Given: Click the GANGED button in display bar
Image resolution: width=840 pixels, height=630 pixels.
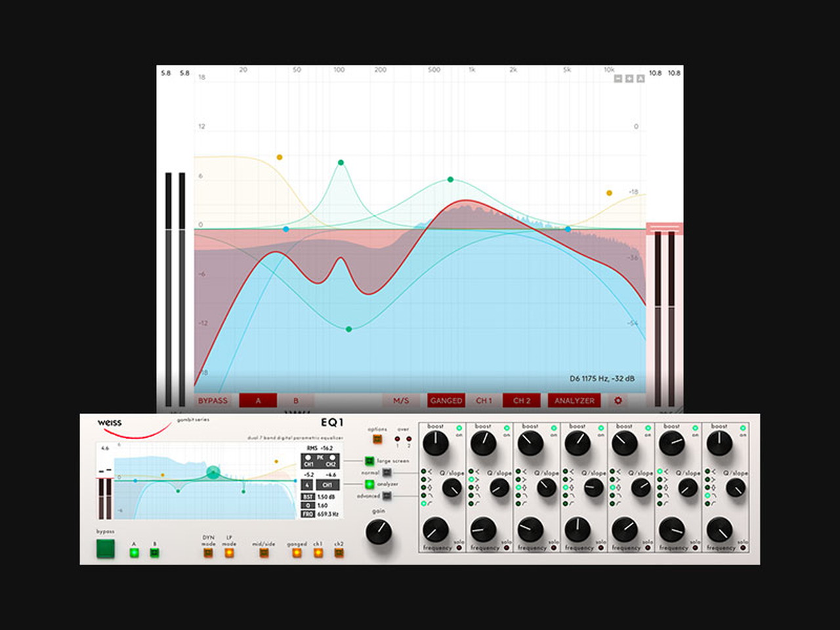Looking at the screenshot, I should (446, 400).
